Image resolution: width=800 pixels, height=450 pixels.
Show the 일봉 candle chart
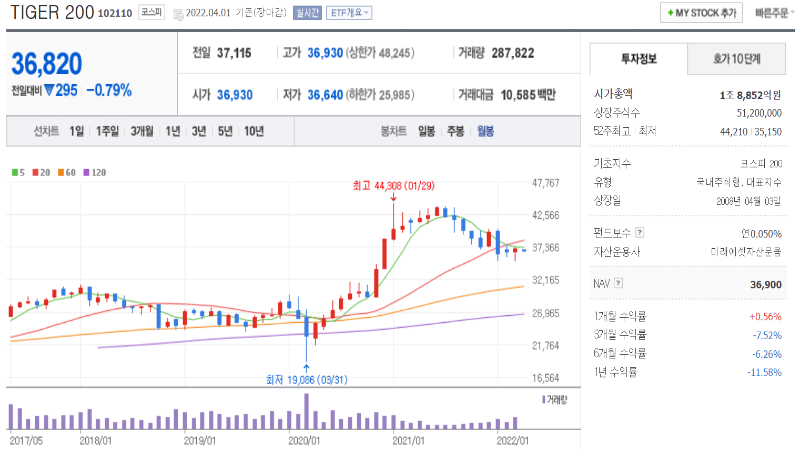pyautogui.click(x=427, y=132)
